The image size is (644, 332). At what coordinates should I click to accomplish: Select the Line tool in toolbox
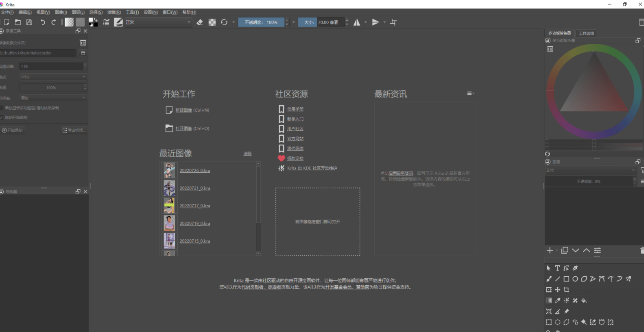tap(557, 279)
